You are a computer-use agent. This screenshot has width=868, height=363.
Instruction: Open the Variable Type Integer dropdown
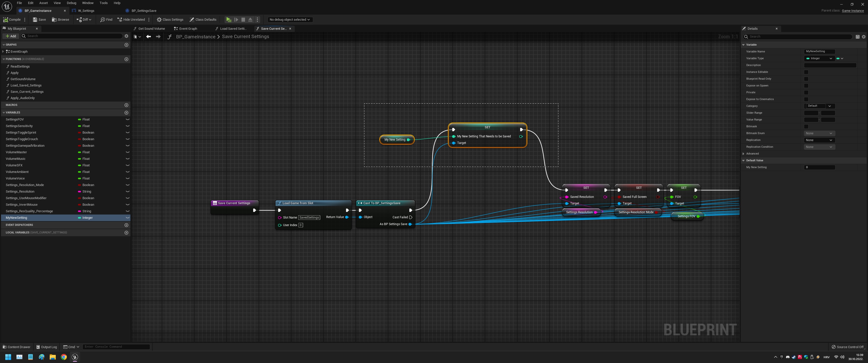[x=819, y=58]
